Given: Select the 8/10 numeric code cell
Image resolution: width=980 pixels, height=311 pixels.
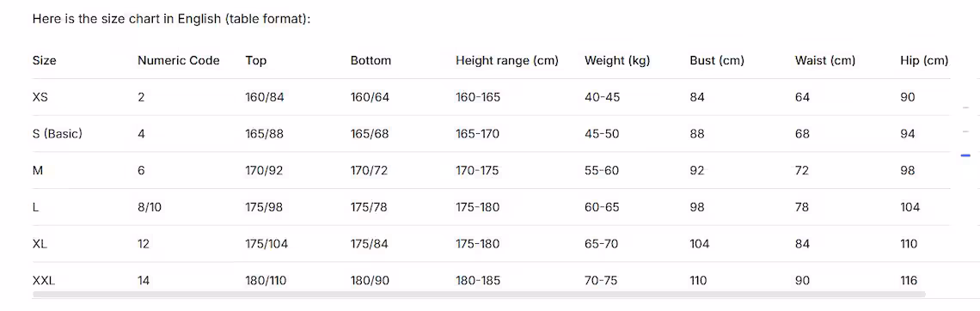Looking at the screenshot, I should pyautogui.click(x=150, y=207).
